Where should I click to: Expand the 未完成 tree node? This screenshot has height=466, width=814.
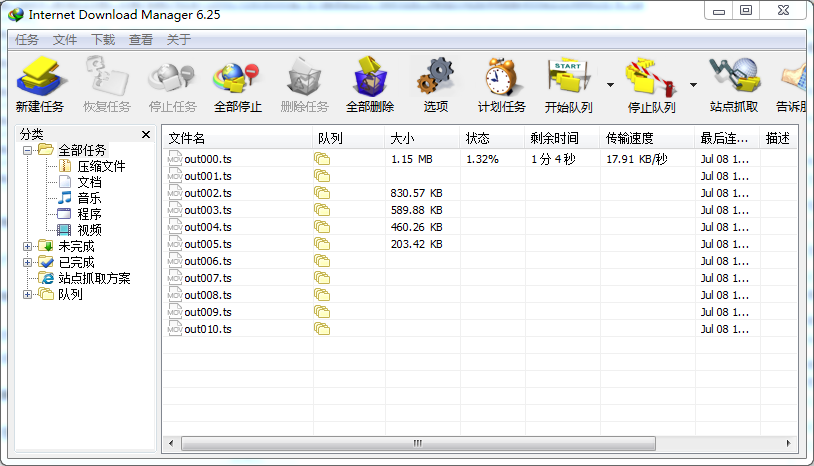(28, 246)
